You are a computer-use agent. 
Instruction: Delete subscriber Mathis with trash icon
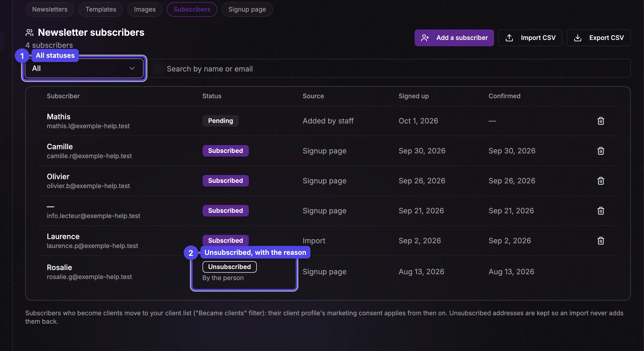point(601,121)
